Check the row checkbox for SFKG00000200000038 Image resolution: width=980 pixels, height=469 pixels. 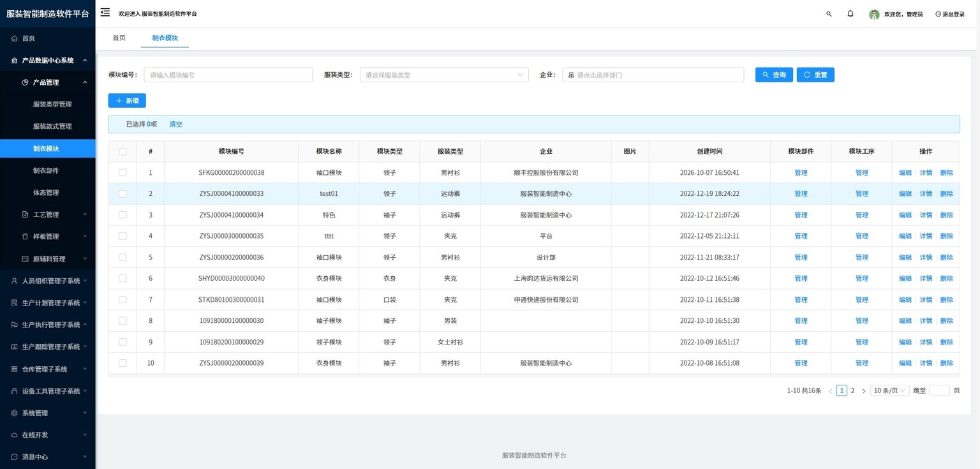click(122, 172)
